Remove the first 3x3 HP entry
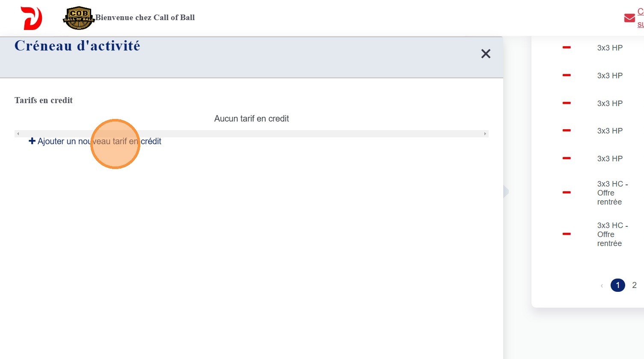The width and height of the screenshot is (644, 359). (567, 47)
